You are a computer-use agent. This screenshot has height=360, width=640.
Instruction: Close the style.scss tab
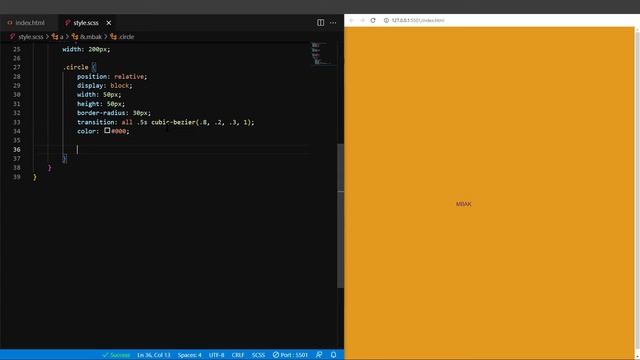109,23
